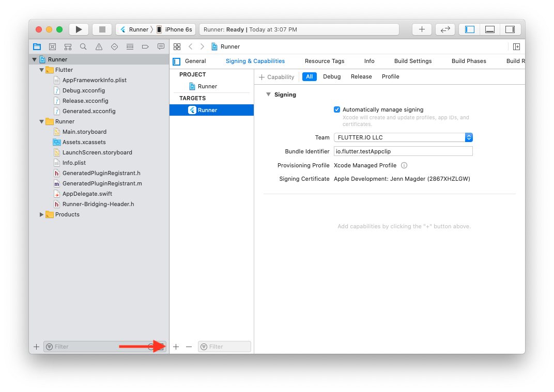554x392 pixels.
Task: Click the Bundle Identifier text field
Action: coord(403,151)
